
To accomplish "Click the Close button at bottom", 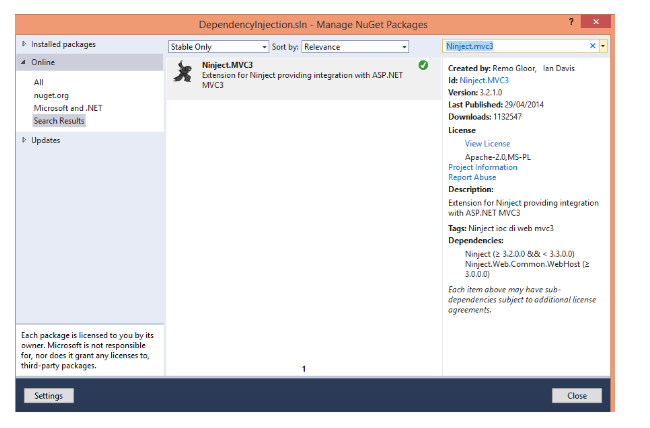I will pyautogui.click(x=577, y=395).
